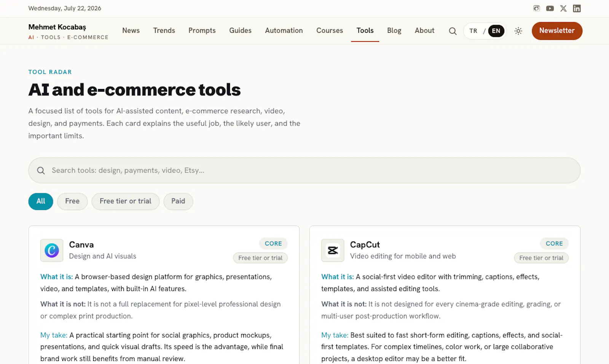Viewport: 609px width, 364px height.
Task: Open the Trends menu item
Action: point(164,30)
